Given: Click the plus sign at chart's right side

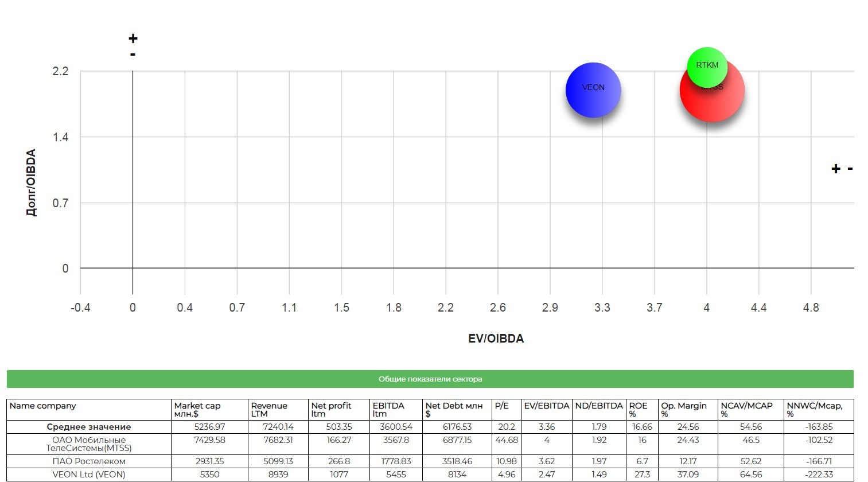Looking at the screenshot, I should (x=836, y=169).
